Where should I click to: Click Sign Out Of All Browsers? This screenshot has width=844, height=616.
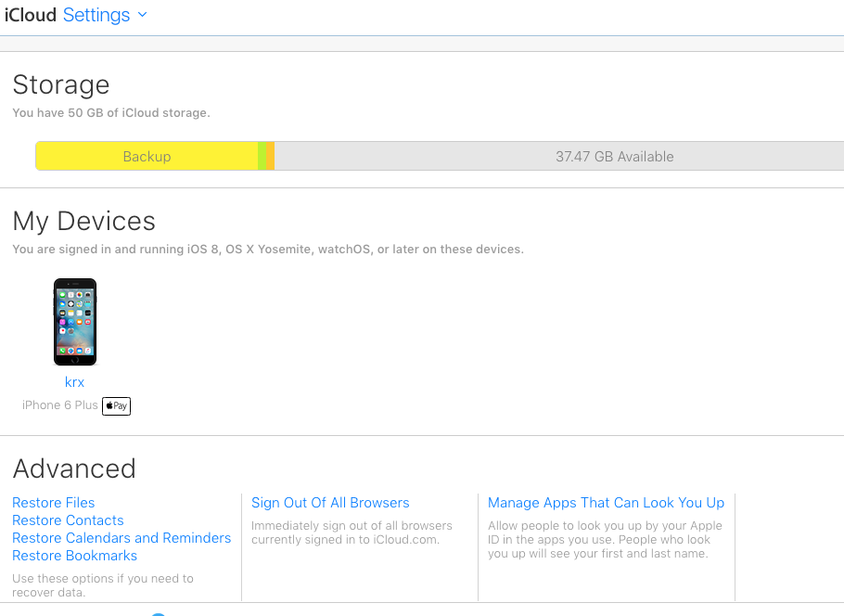[x=330, y=503]
